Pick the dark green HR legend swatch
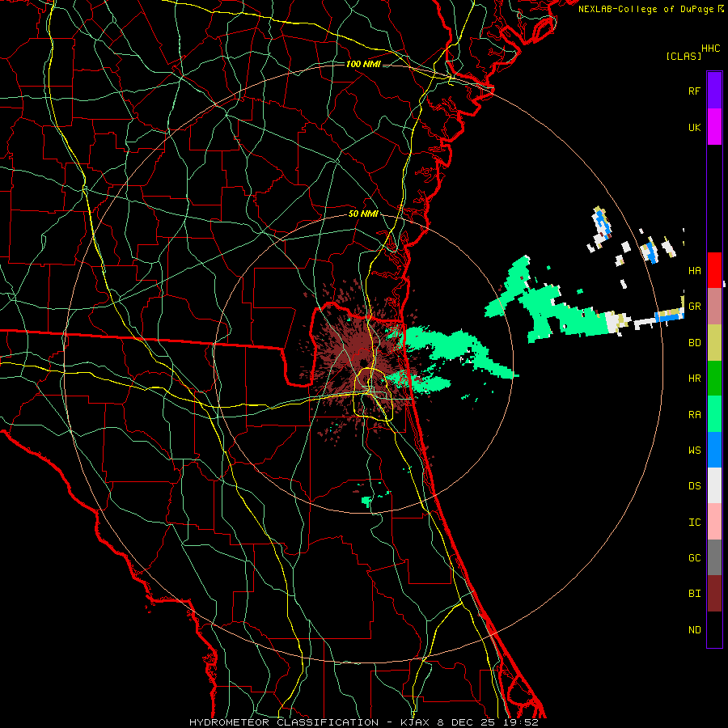This screenshot has width=728, height=728. [x=714, y=379]
